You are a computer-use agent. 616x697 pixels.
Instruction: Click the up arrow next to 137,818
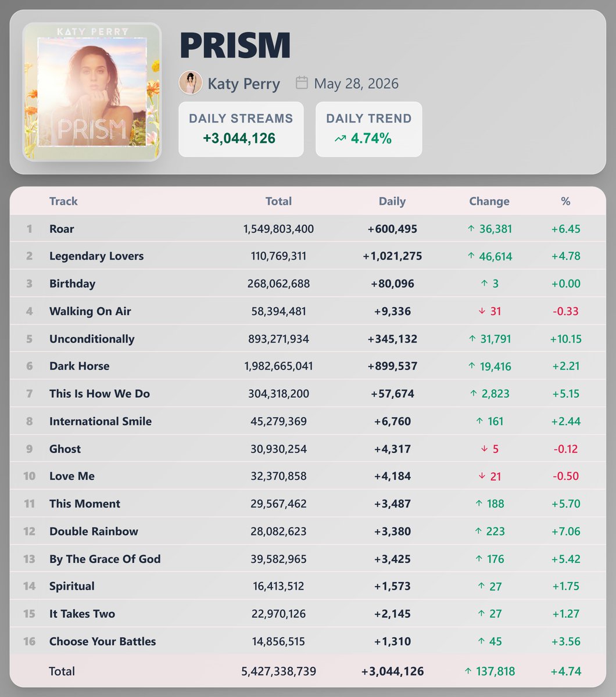(468, 671)
